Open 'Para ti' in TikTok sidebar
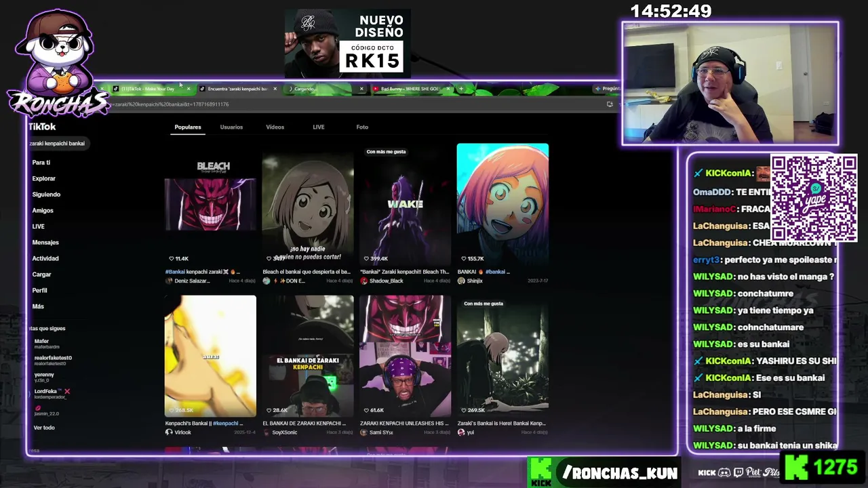The height and width of the screenshot is (488, 868). coord(41,163)
